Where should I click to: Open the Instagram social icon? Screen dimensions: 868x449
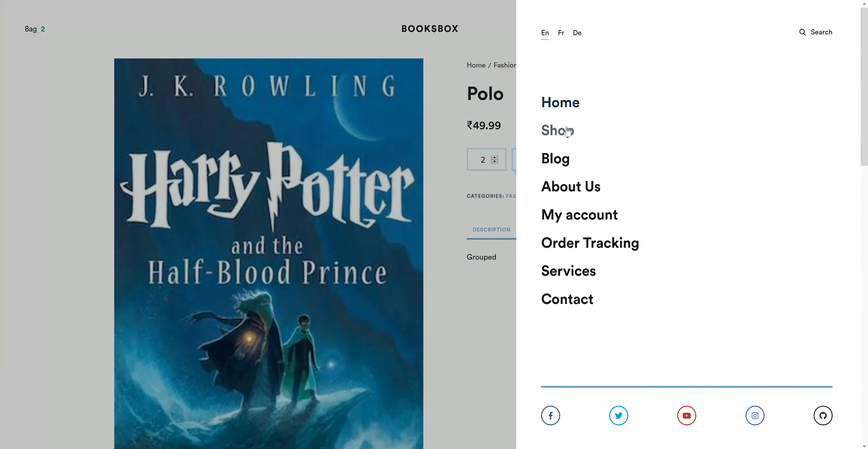click(755, 415)
